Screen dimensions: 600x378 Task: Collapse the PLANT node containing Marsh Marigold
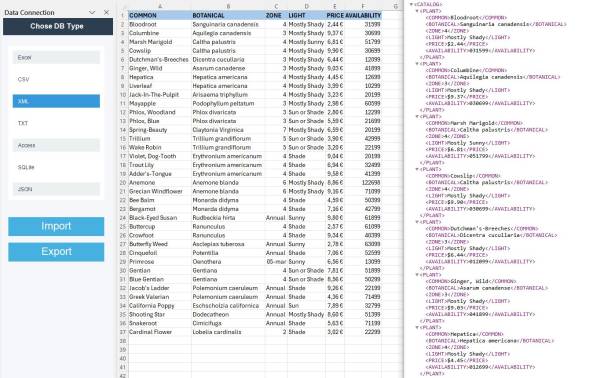pos(417,117)
